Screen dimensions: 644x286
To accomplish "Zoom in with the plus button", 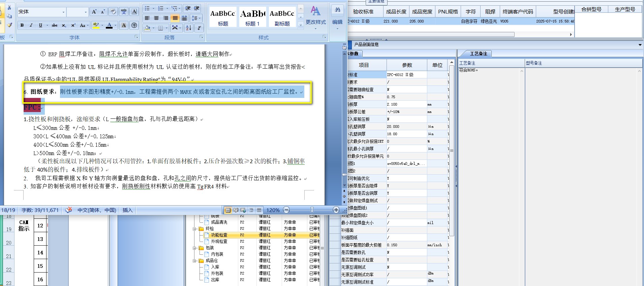I will (x=336, y=210).
